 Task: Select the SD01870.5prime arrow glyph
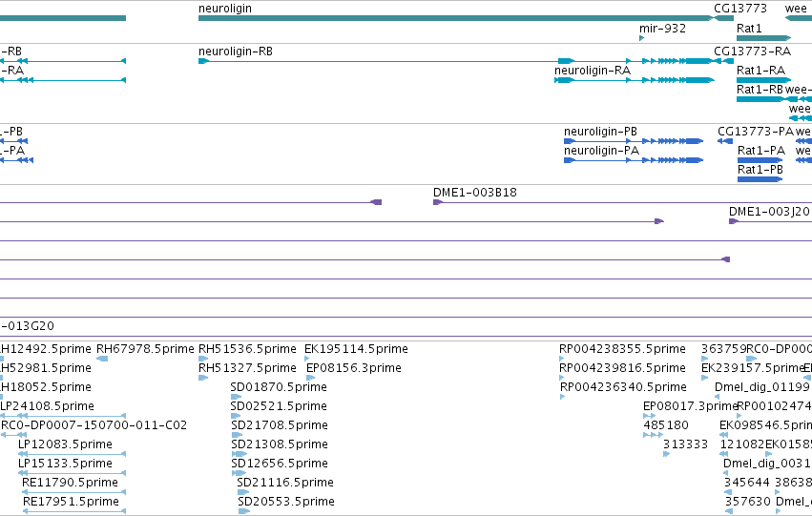[236, 397]
